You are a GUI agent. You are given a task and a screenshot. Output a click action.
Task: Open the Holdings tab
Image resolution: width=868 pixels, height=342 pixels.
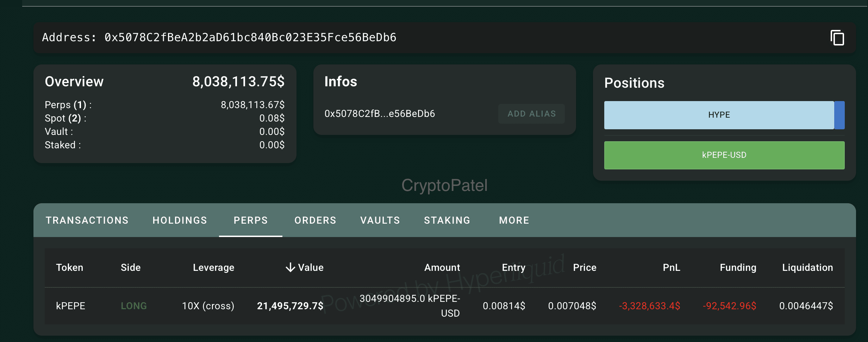180,220
